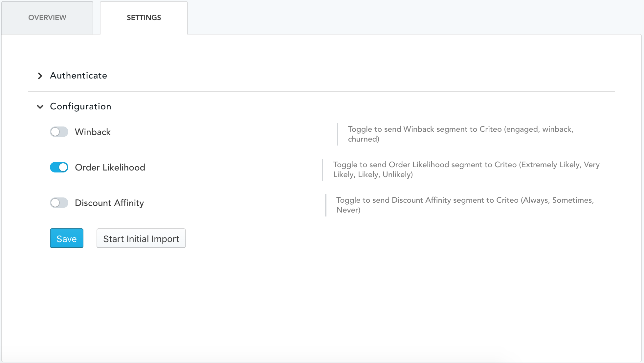Turn off the blue Order Likelihood switch
Screen dimensions: 644x363
click(59, 168)
